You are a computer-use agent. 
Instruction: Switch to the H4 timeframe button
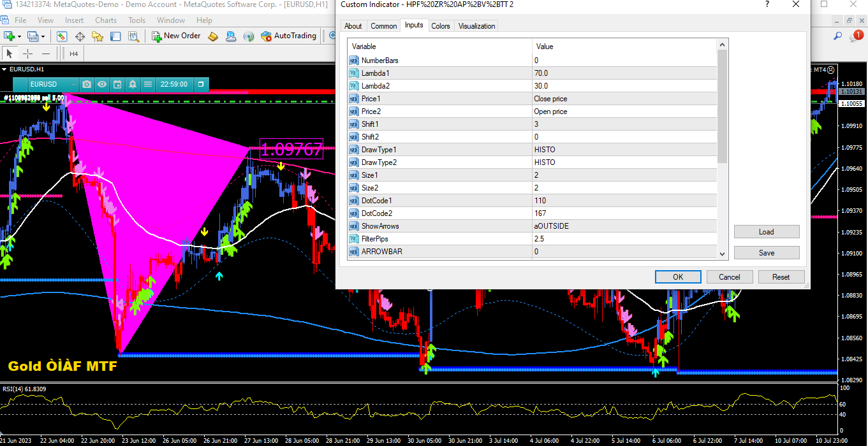(x=74, y=54)
